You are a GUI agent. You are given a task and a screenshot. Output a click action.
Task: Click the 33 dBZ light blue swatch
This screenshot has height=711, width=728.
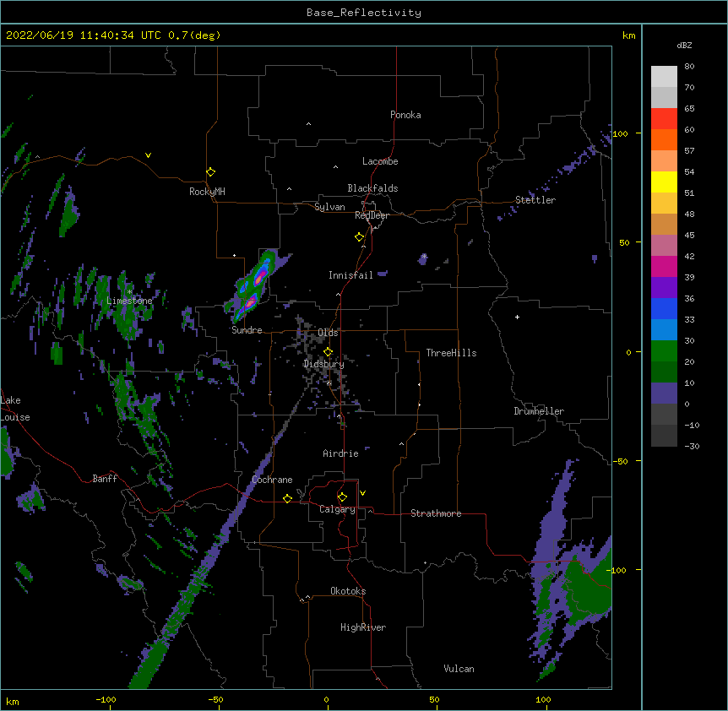(x=664, y=329)
